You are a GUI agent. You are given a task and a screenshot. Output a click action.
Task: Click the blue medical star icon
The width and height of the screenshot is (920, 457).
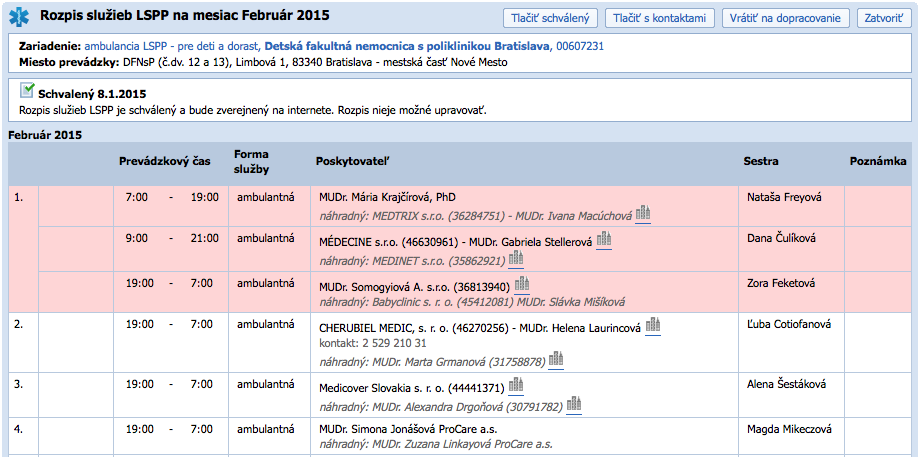pos(19,18)
